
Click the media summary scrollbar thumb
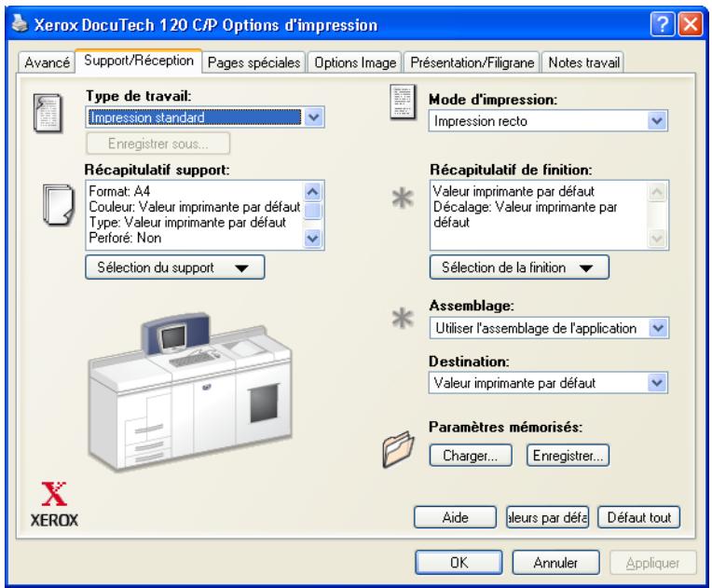[x=313, y=212]
